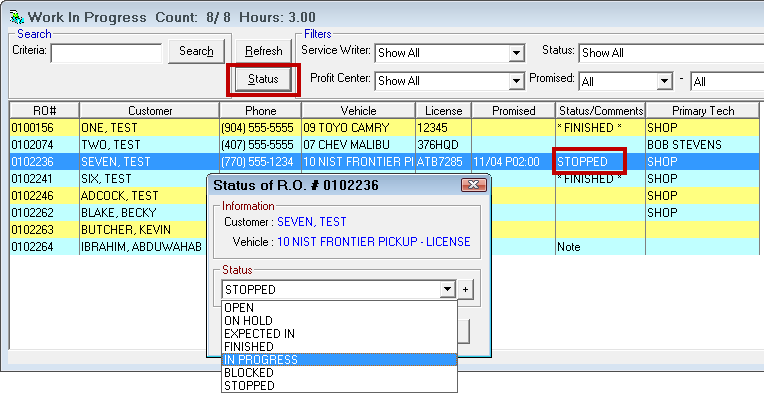Image resolution: width=764 pixels, height=393 pixels.
Task: Close the Status of R.O. dialog
Action: pyautogui.click(x=473, y=185)
